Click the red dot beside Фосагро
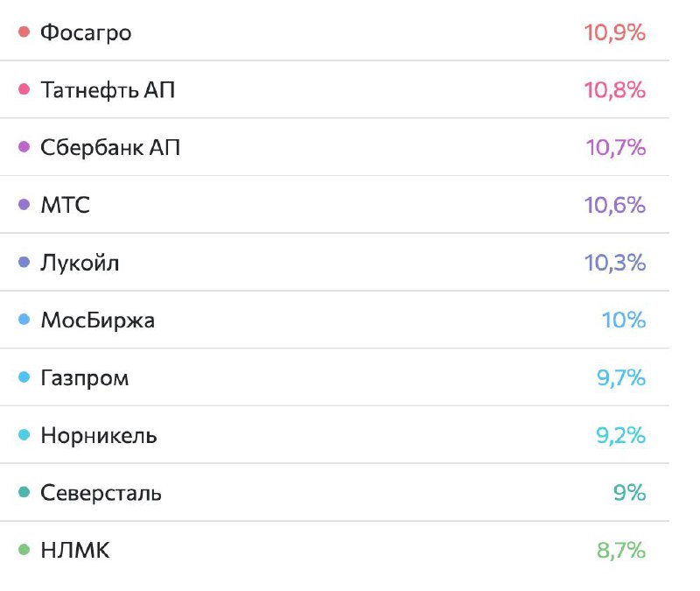This screenshot has height=591, width=700. click(x=24, y=32)
